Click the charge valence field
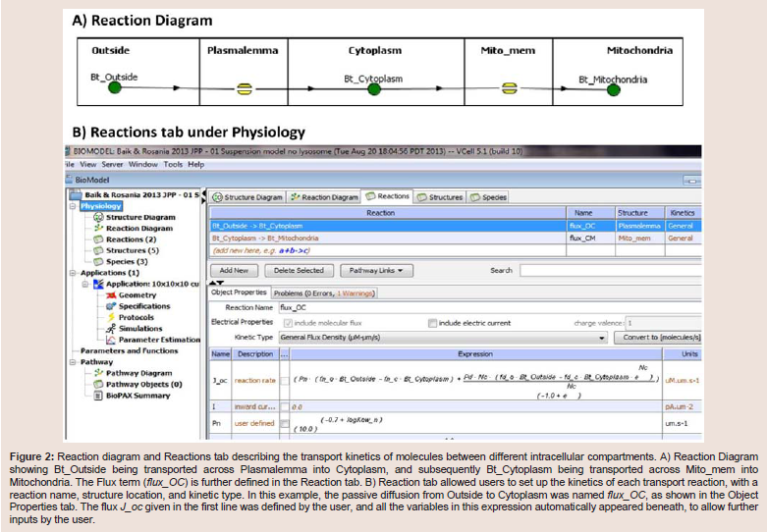Screen dimensions: 767x532 click(x=663, y=323)
